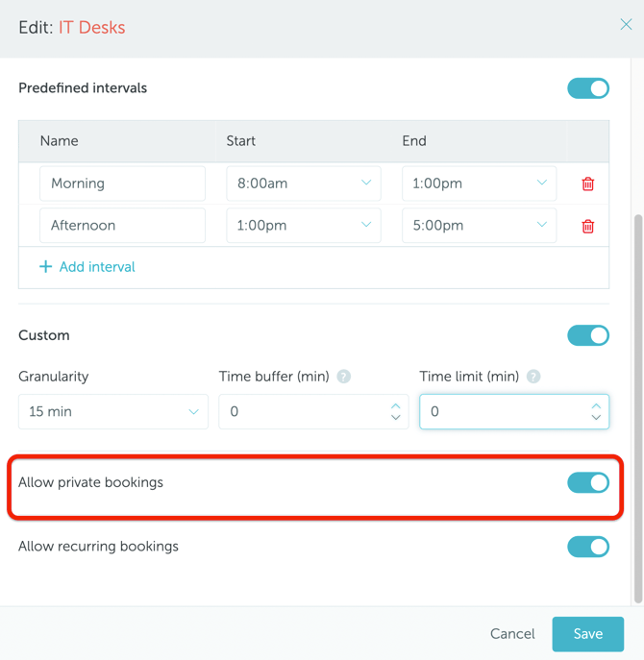Expand the Granularity 15 min dropdown
The image size is (644, 660).
(x=112, y=411)
